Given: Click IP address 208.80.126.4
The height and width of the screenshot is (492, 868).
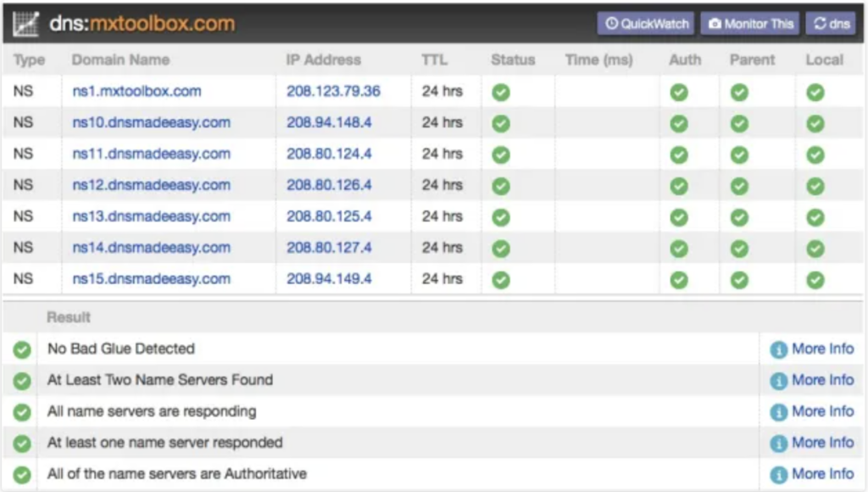Looking at the screenshot, I should pos(329,185).
